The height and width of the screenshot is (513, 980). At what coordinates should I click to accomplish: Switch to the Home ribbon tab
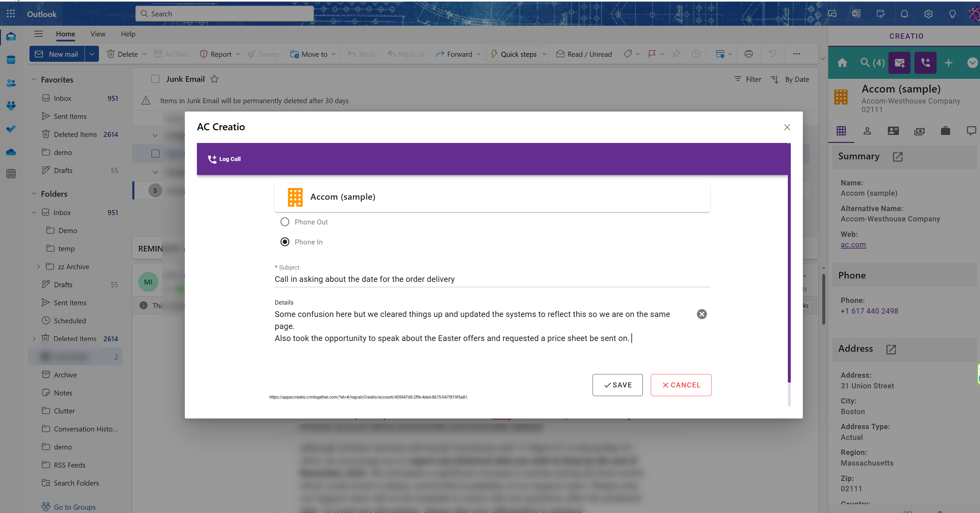[66, 34]
